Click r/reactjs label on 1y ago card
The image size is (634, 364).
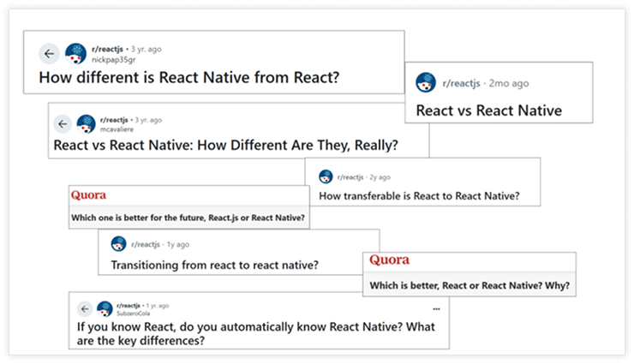(146, 244)
